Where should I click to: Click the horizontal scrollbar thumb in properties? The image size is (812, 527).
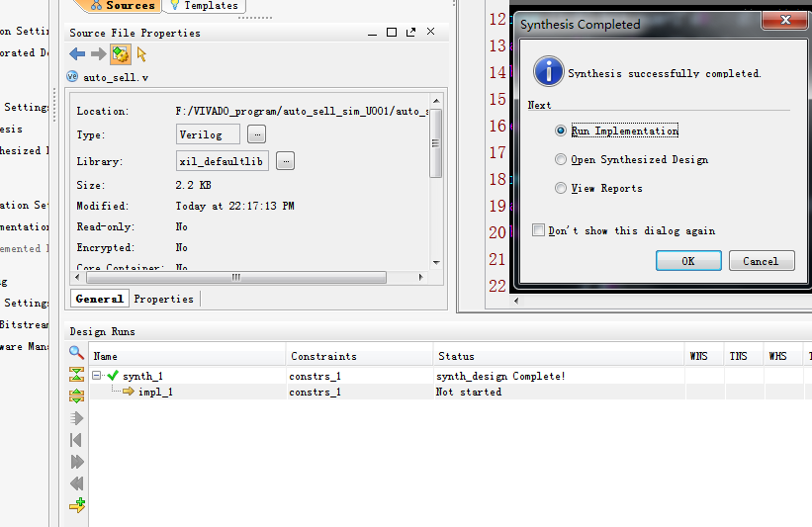(236, 278)
